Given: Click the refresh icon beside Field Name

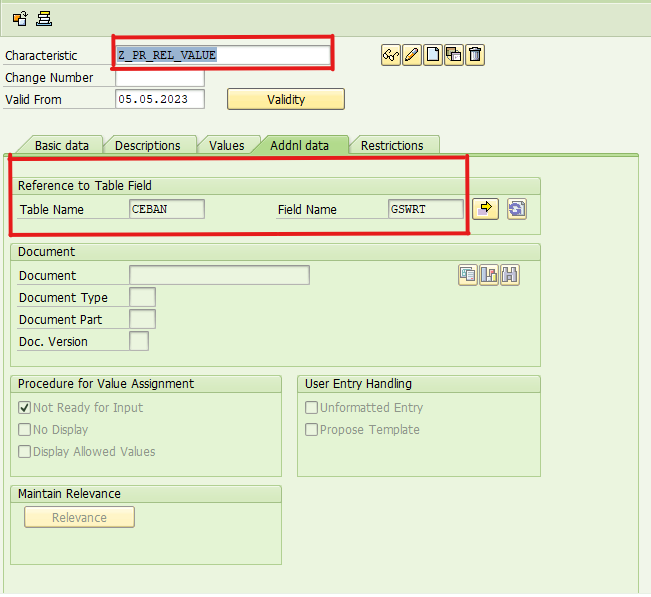Looking at the screenshot, I should pos(517,209).
